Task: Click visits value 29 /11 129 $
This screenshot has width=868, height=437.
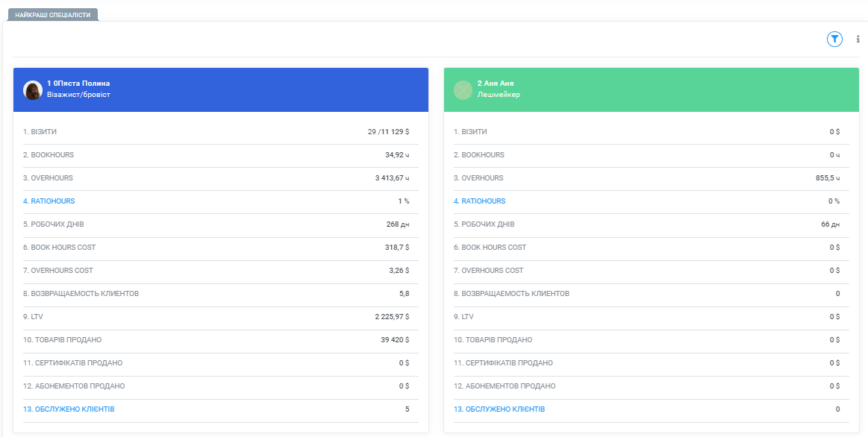Action: pos(388,132)
